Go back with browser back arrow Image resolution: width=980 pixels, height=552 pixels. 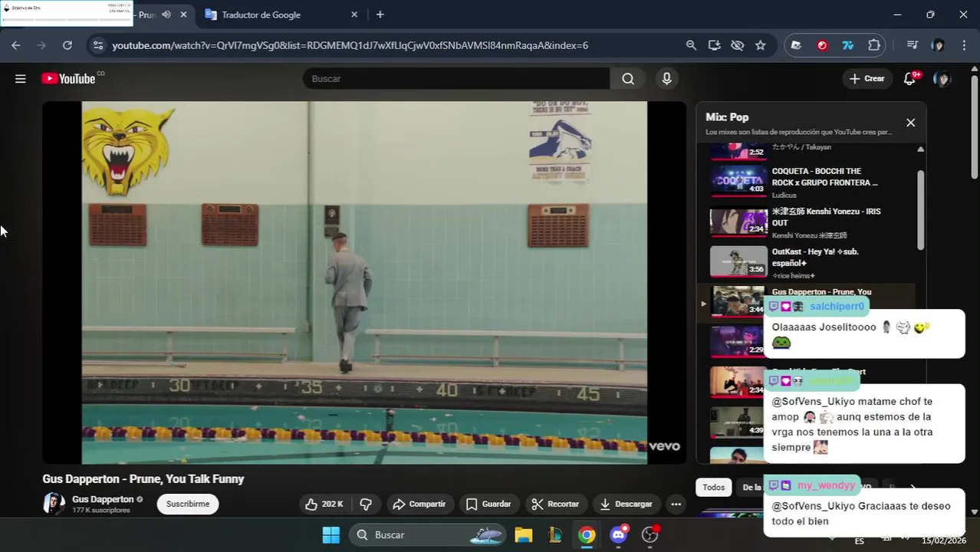[16, 45]
